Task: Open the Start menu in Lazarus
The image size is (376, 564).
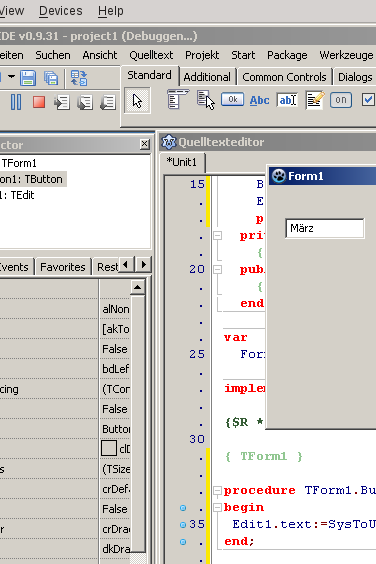Action: pyautogui.click(x=243, y=55)
